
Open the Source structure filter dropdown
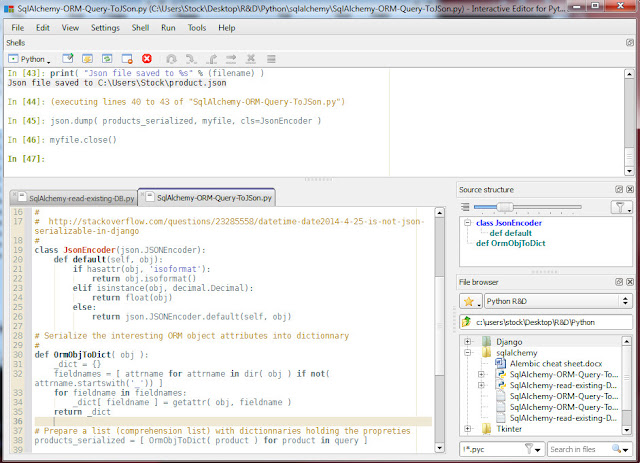[621, 207]
